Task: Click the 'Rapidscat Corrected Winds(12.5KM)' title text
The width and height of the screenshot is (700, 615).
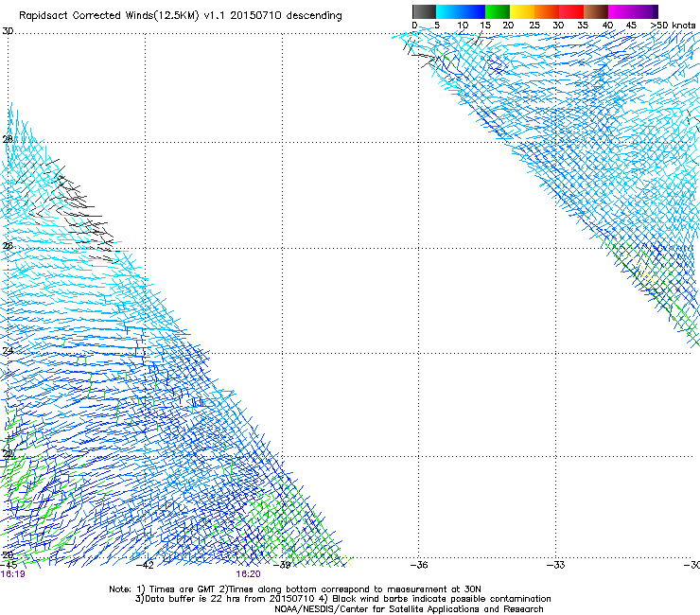Action: click(x=109, y=16)
